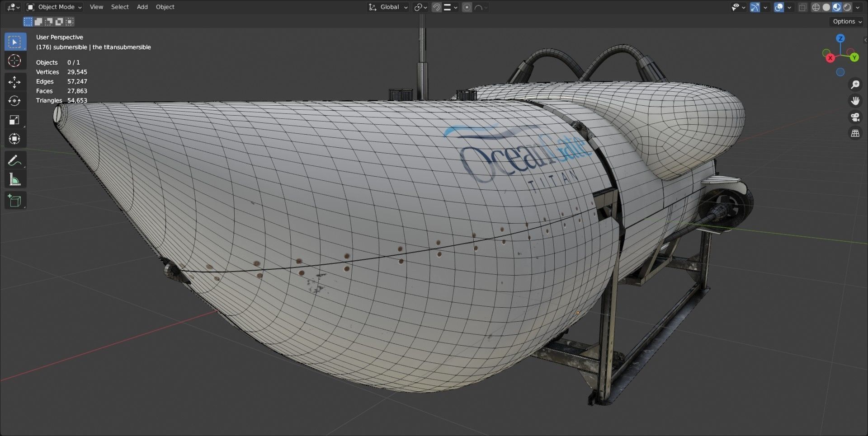Switch to Material Preview shading
The width and height of the screenshot is (868, 436).
[837, 7]
